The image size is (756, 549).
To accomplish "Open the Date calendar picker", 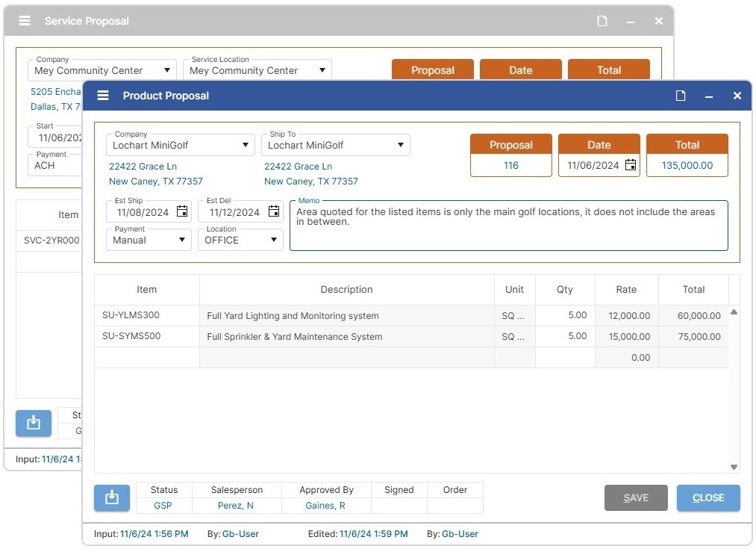I will [631, 164].
